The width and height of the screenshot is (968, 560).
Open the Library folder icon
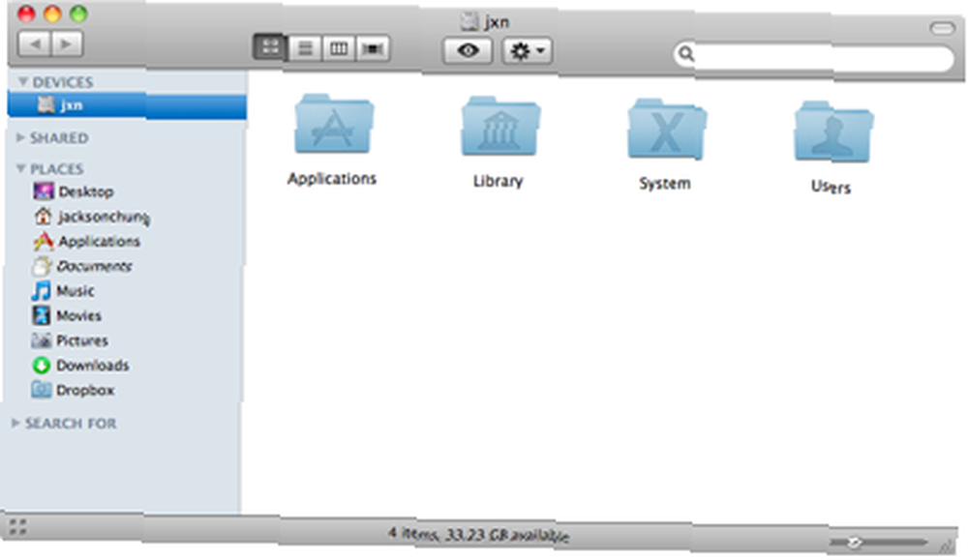click(500, 127)
